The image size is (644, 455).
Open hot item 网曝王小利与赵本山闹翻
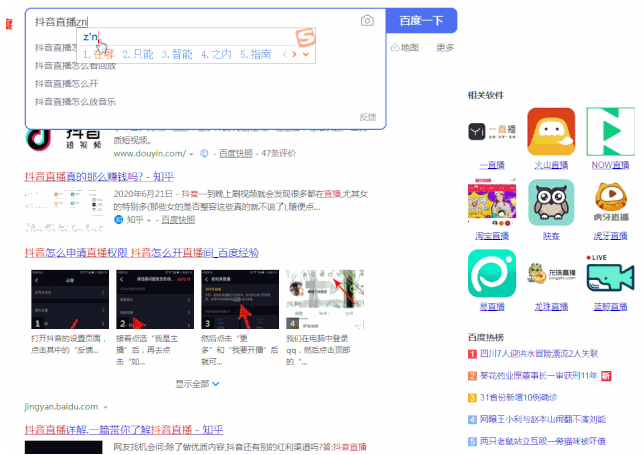tap(543, 419)
